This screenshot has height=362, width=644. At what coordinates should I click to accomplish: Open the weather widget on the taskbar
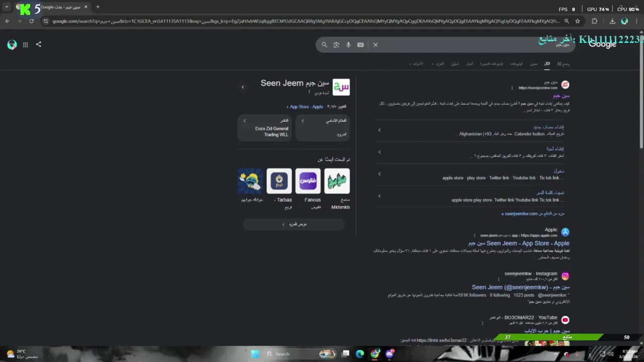[x=21, y=354]
